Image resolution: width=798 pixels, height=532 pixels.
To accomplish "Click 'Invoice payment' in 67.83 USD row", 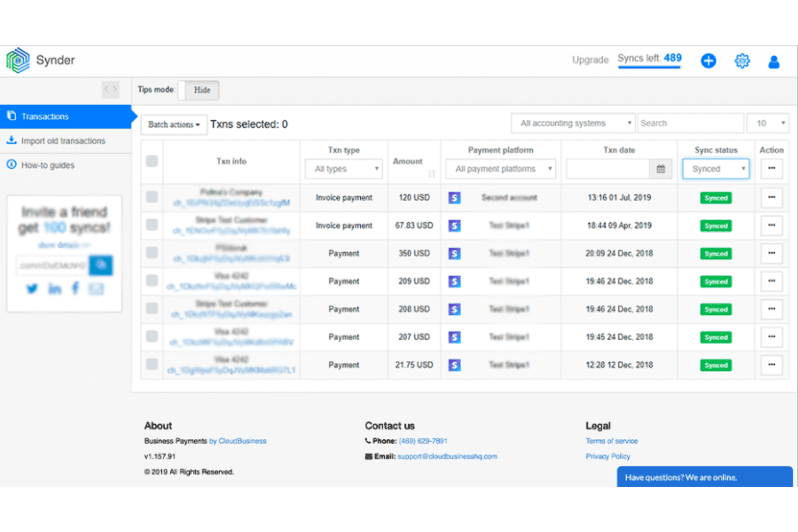I will coord(344,225).
